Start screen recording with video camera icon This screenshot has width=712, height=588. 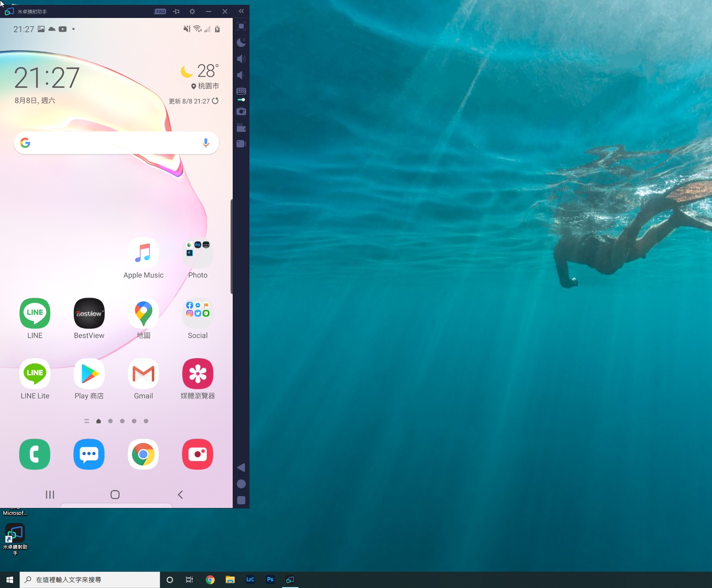tap(241, 144)
